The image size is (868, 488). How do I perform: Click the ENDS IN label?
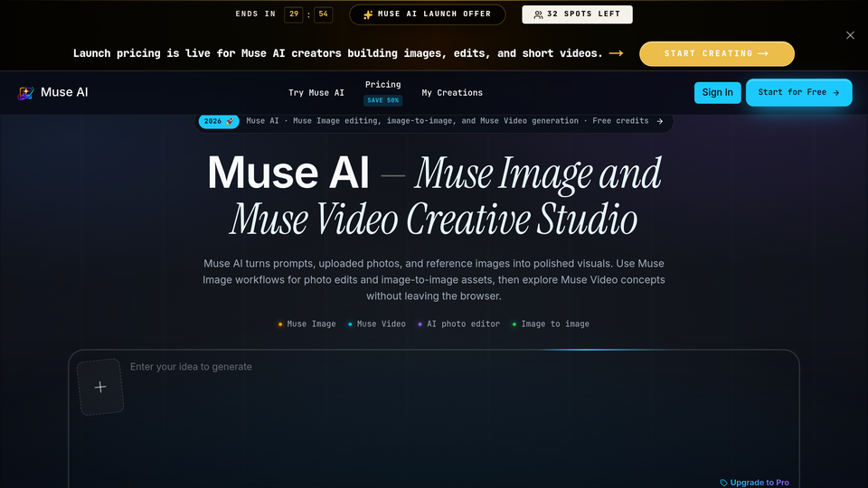pos(255,14)
